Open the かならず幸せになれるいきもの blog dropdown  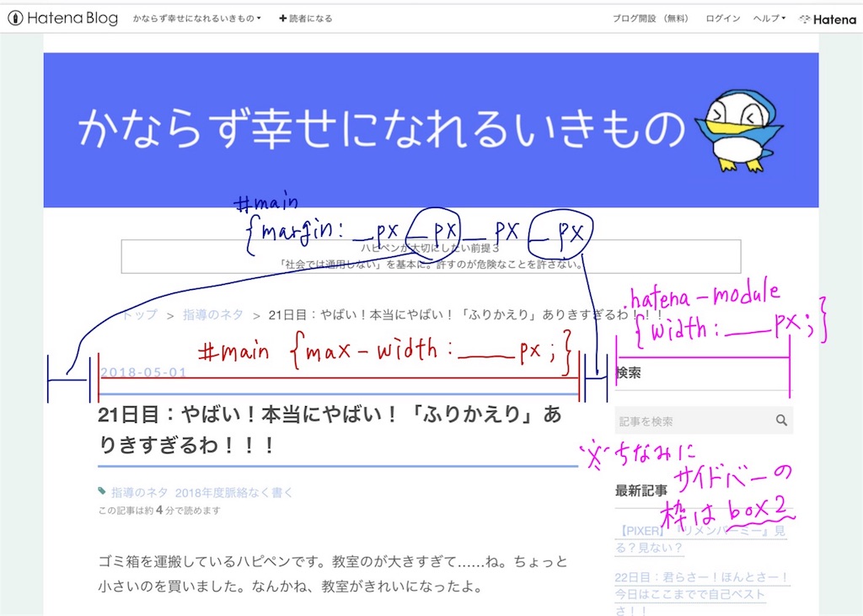[x=198, y=18]
